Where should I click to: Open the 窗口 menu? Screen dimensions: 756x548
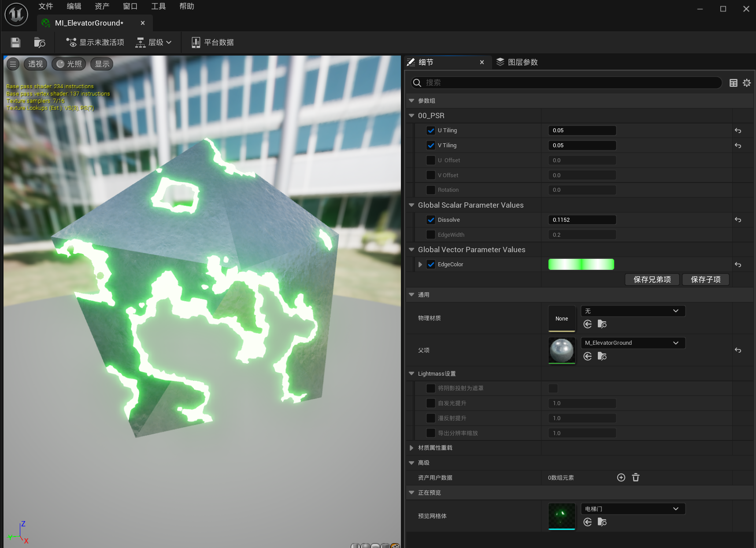coord(130,6)
